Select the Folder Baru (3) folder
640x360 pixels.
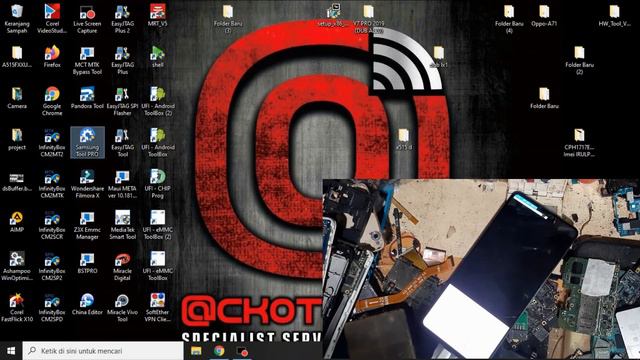tap(228, 18)
